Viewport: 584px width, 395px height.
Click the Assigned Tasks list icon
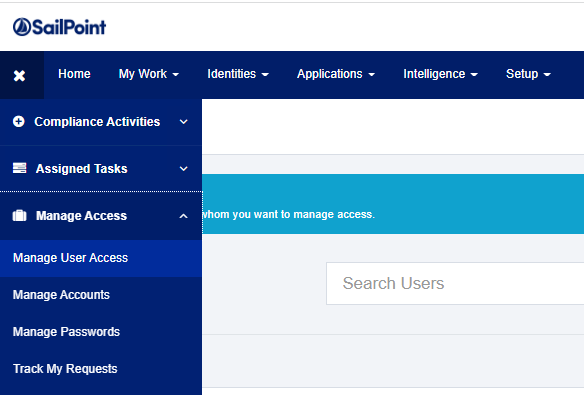[19, 168]
